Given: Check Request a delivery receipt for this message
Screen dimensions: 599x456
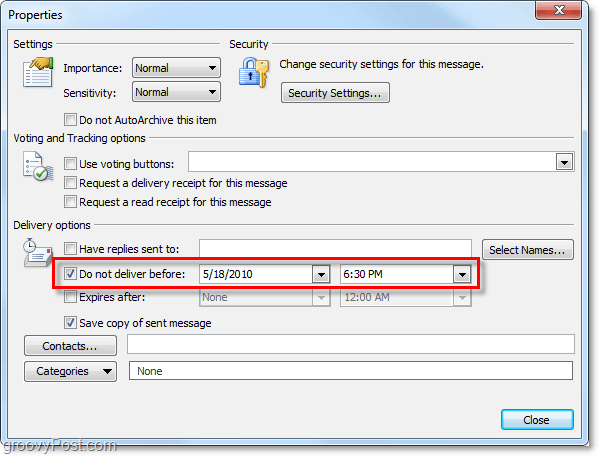Looking at the screenshot, I should point(70,183).
